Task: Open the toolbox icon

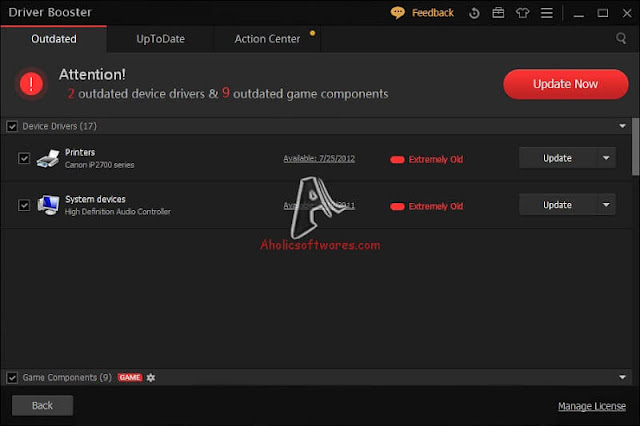Action: coord(498,13)
